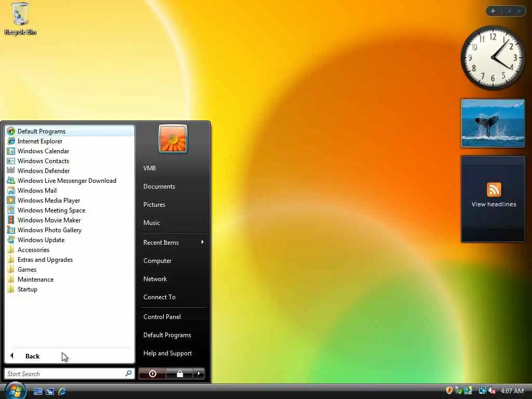This screenshot has width=532, height=399.
Task: Click the network connection tray icon
Action: (x=482, y=391)
